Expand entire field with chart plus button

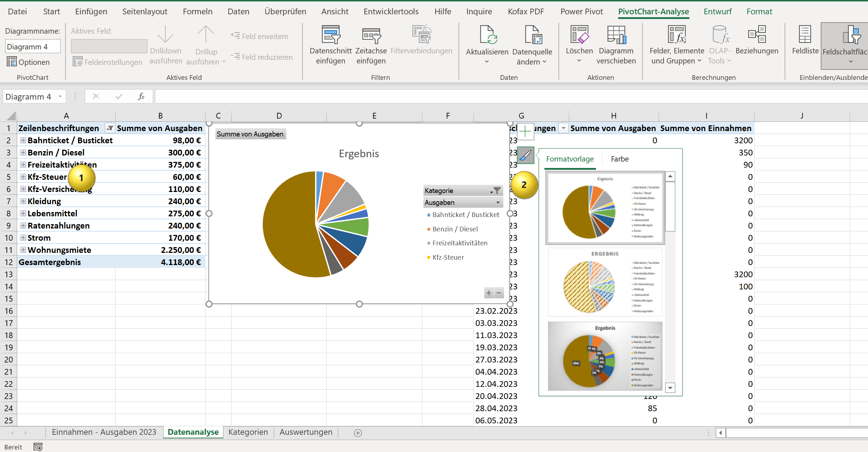coord(489,293)
